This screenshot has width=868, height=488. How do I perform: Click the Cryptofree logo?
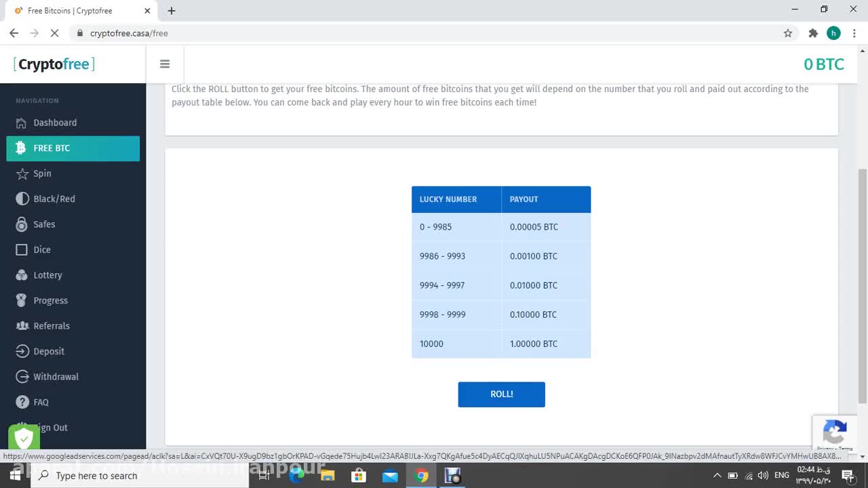tap(54, 64)
